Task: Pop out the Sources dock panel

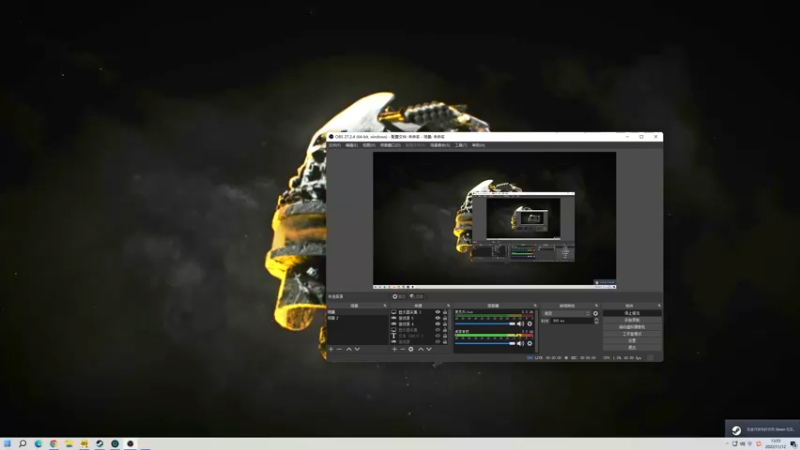Action: (x=448, y=306)
